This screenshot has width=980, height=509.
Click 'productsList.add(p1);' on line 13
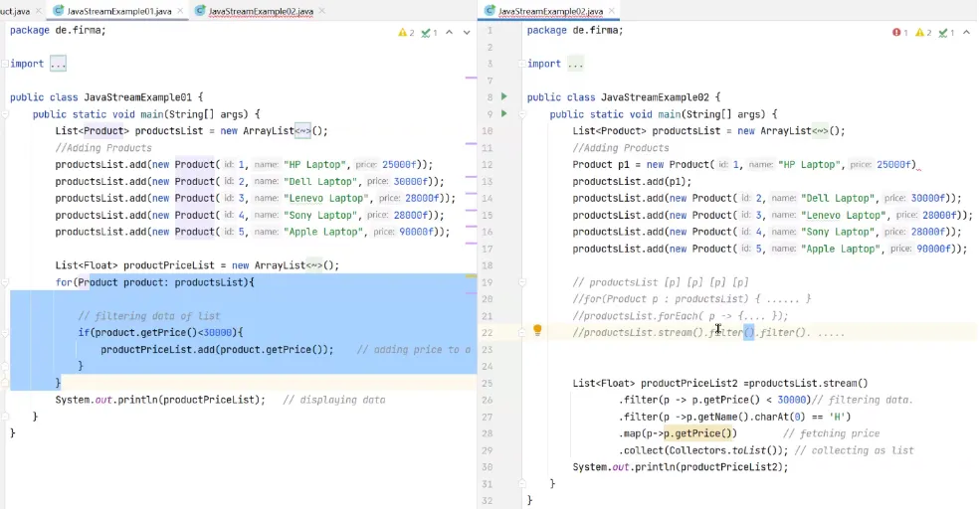coord(632,182)
